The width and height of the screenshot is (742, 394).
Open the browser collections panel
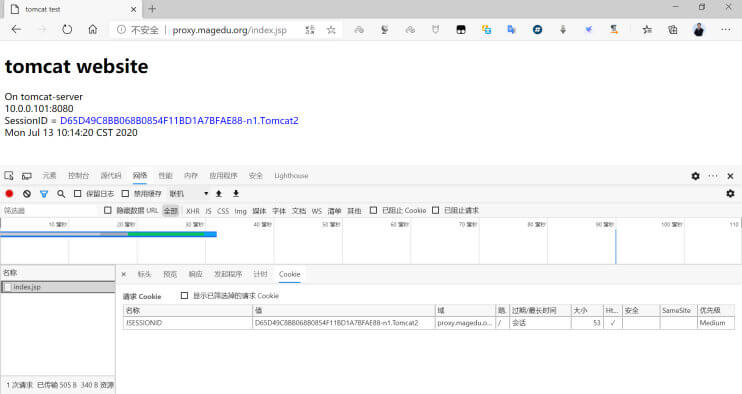(672, 30)
